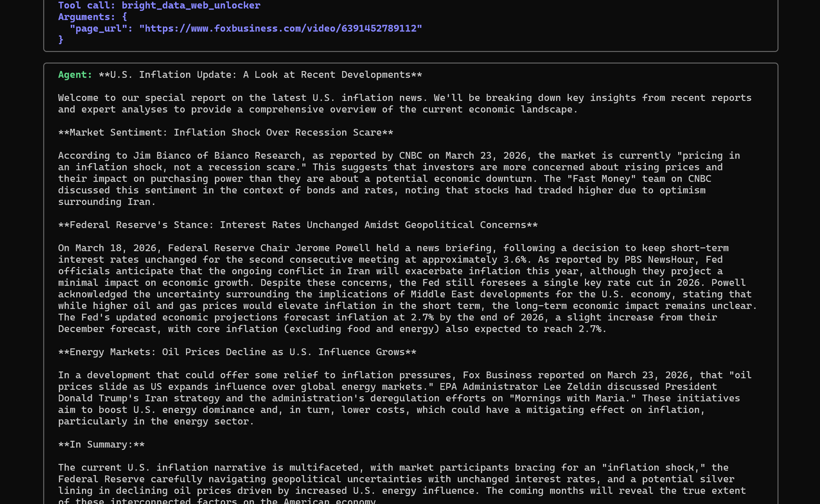Viewport: 820px width, 504px height.
Task: Click the "Arguments:" label
Action: pos(87,17)
